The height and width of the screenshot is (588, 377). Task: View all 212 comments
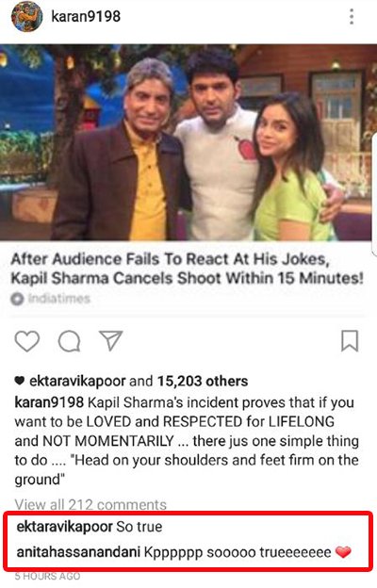(x=90, y=504)
